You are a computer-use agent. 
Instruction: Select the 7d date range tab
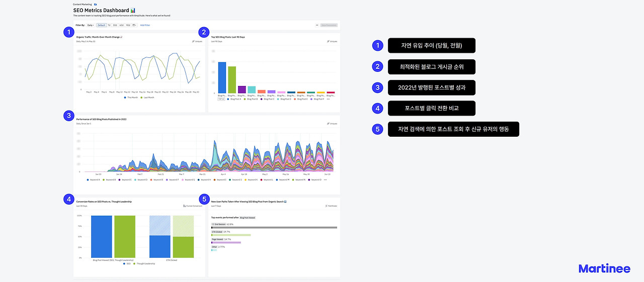[x=109, y=25]
